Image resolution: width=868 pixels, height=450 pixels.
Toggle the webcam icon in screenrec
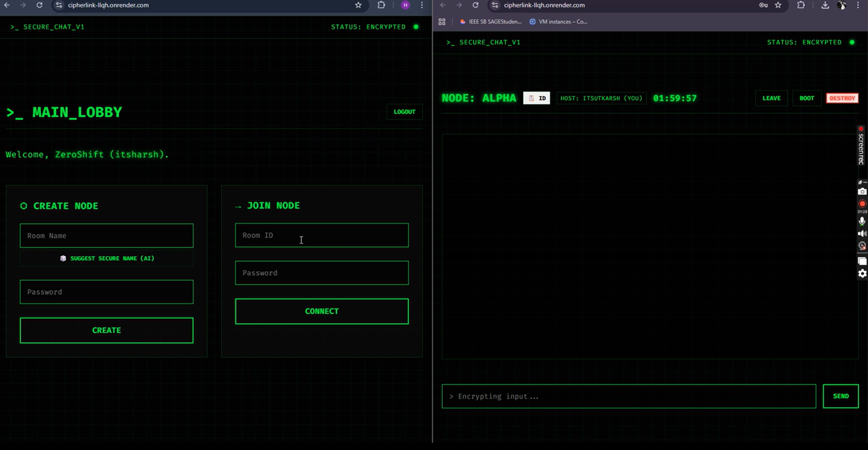point(862,246)
